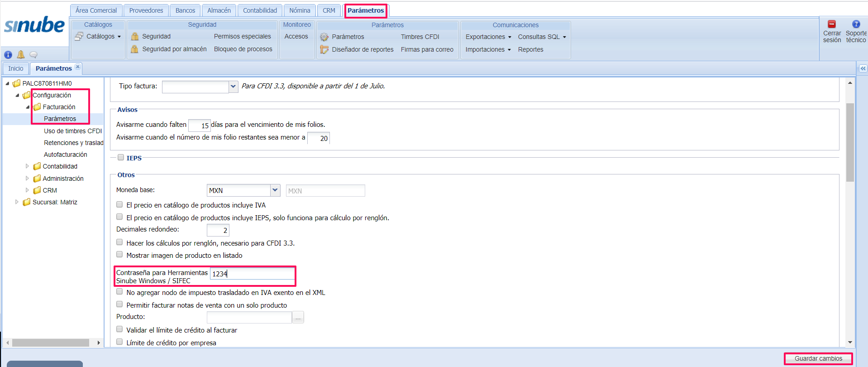The width and height of the screenshot is (868, 367).
Task: Click the Cerrar sesión red icon
Action: click(x=831, y=24)
